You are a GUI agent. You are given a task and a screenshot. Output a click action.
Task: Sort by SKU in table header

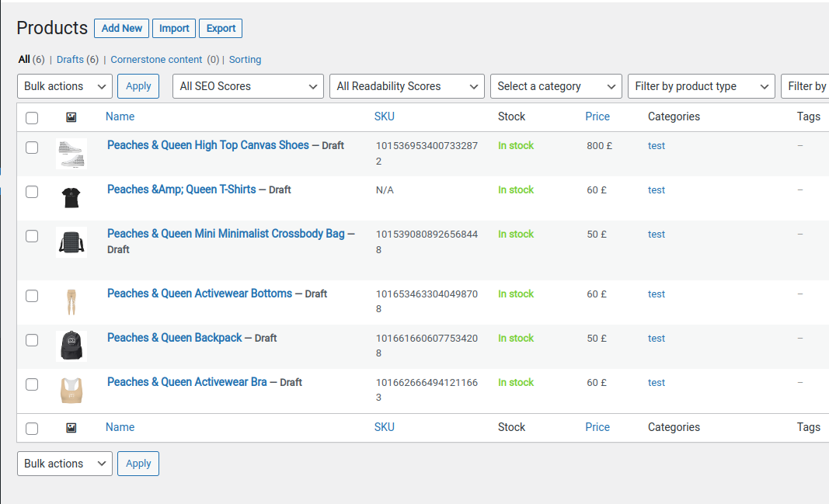coord(385,116)
